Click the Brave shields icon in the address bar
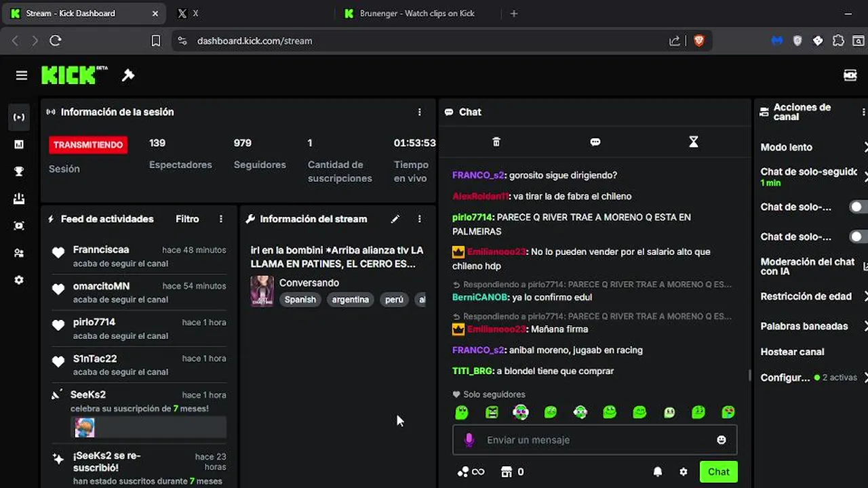The height and width of the screenshot is (488, 868). (699, 41)
